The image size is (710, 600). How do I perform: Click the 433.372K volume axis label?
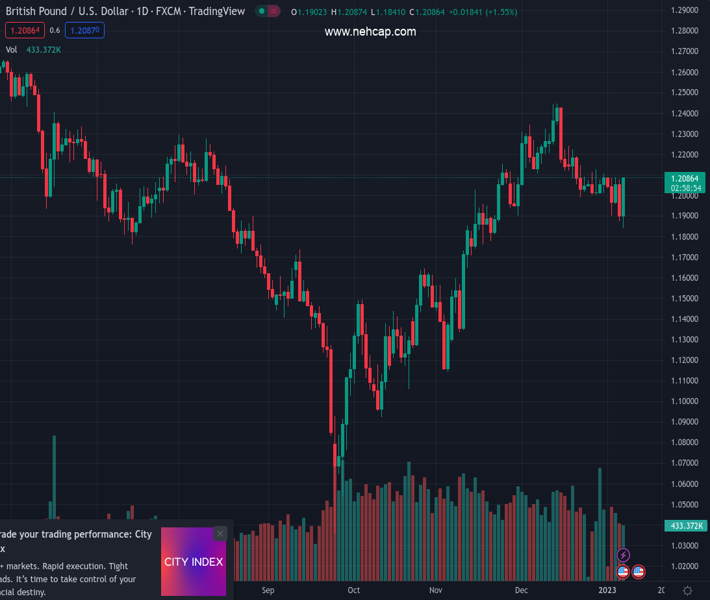click(x=685, y=525)
